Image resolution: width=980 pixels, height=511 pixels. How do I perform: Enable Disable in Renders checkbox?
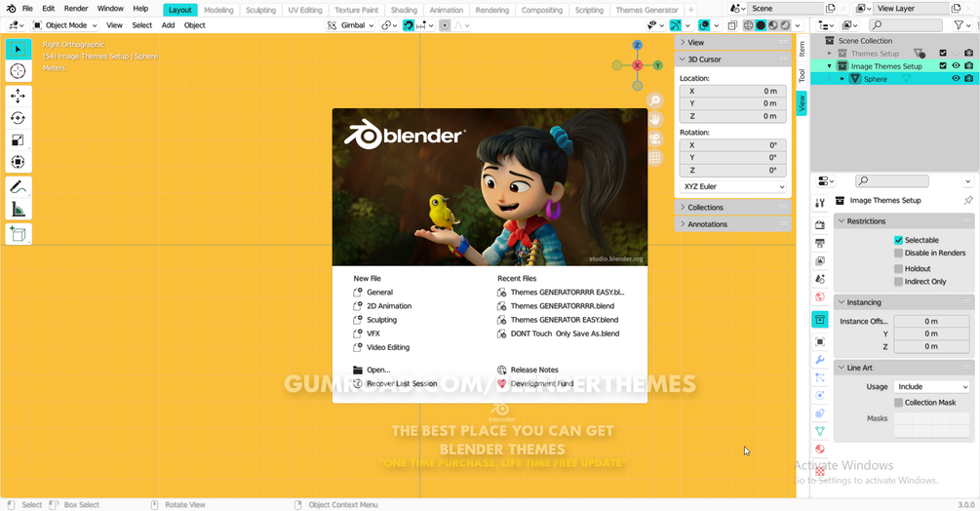tap(898, 253)
